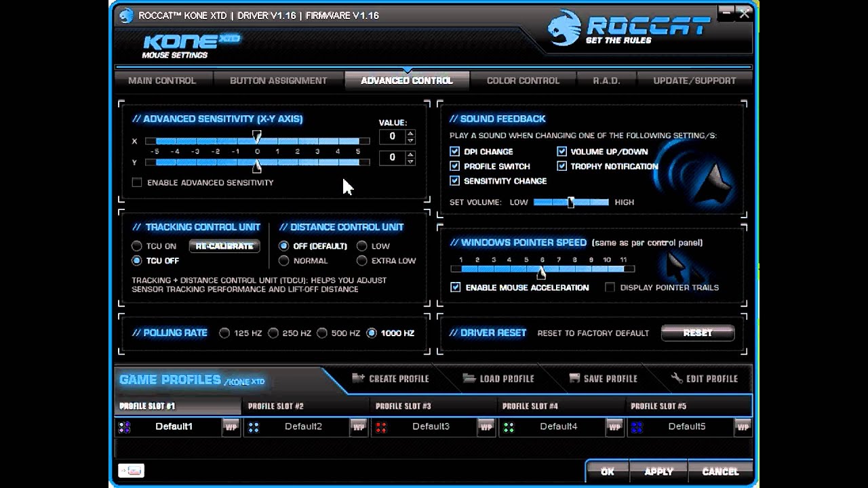Click the blue dots icon of Default5
Image resolution: width=868 pixels, height=488 pixels.
[637, 427]
